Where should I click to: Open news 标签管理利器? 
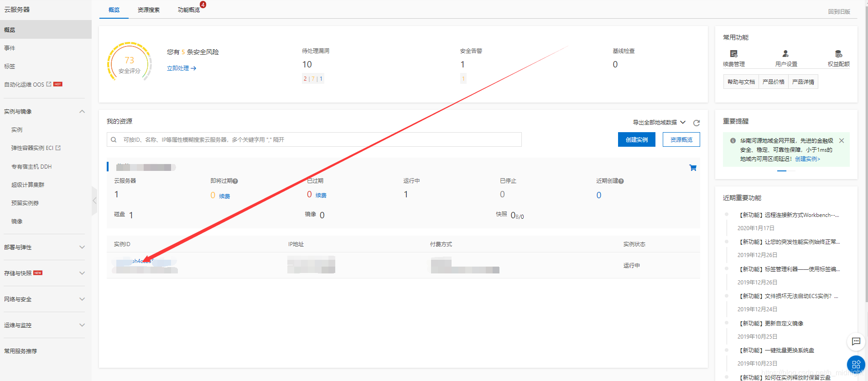coord(789,269)
